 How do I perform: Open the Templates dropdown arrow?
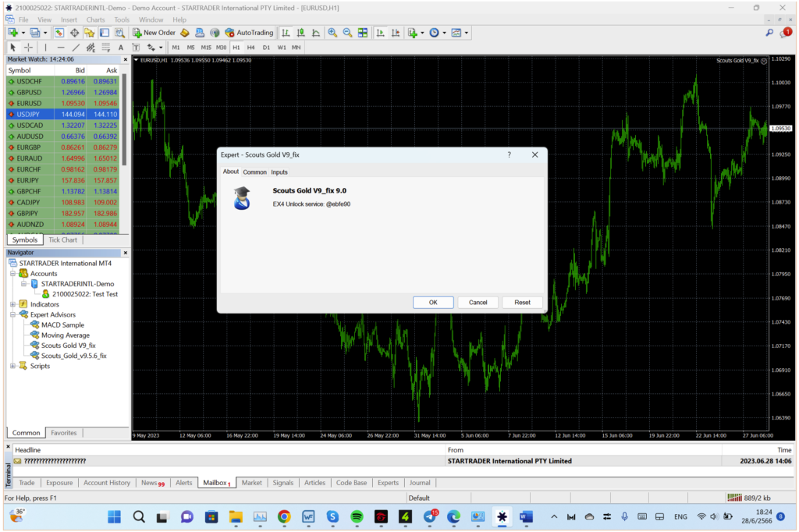coord(467,33)
